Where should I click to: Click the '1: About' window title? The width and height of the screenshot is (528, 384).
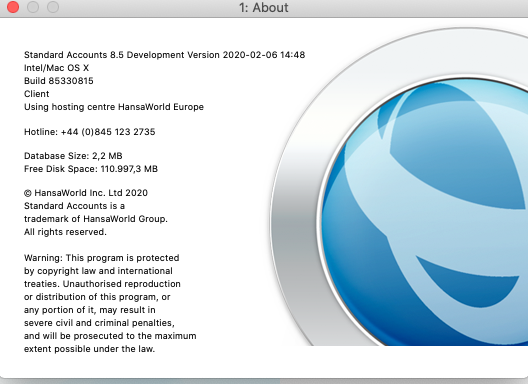[264, 7]
